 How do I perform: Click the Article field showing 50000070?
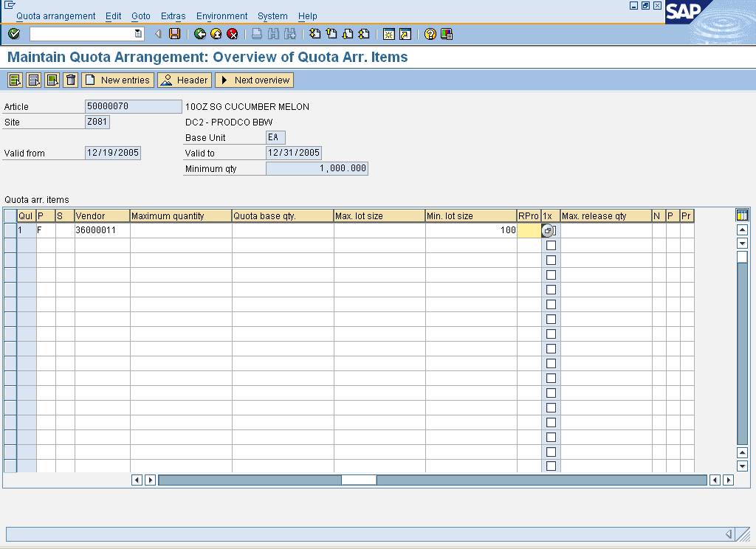coord(133,106)
